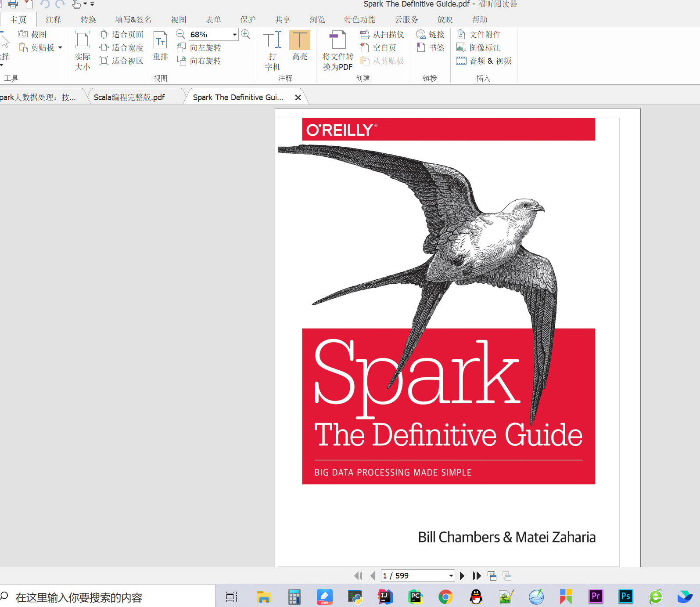The image size is (700, 607).
Task: Open the 帮助 ribbon tab
Action: (x=480, y=20)
